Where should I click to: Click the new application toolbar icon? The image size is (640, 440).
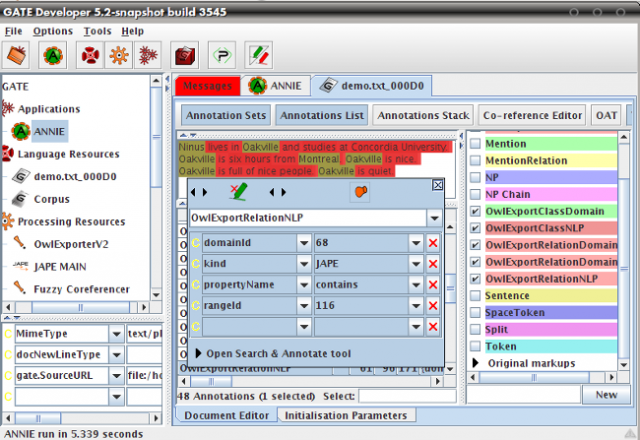tap(148, 55)
